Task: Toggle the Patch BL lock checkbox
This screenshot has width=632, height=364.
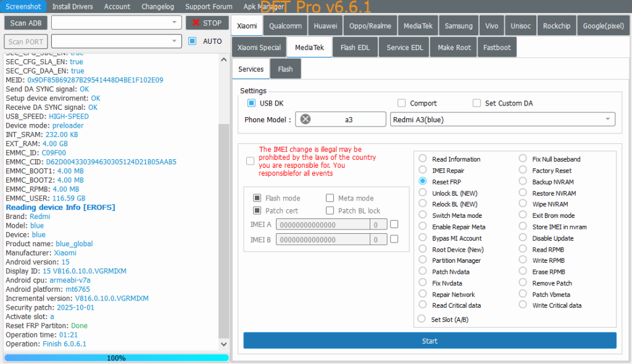Action: [330, 210]
